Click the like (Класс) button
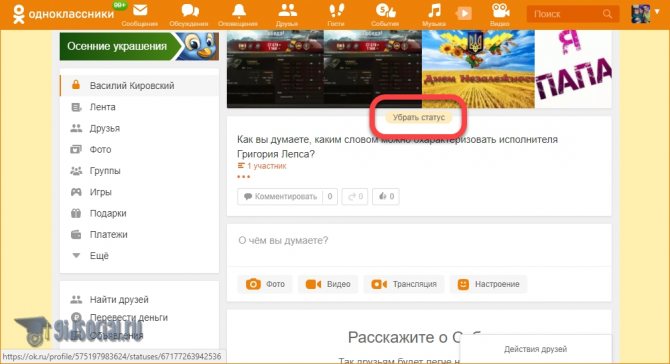This screenshot has width=670, height=364. click(x=386, y=197)
